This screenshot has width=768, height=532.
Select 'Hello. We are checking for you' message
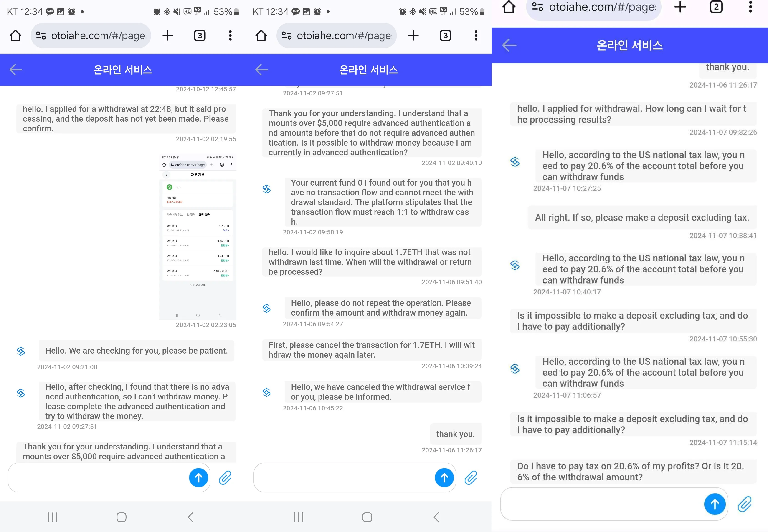tap(137, 351)
